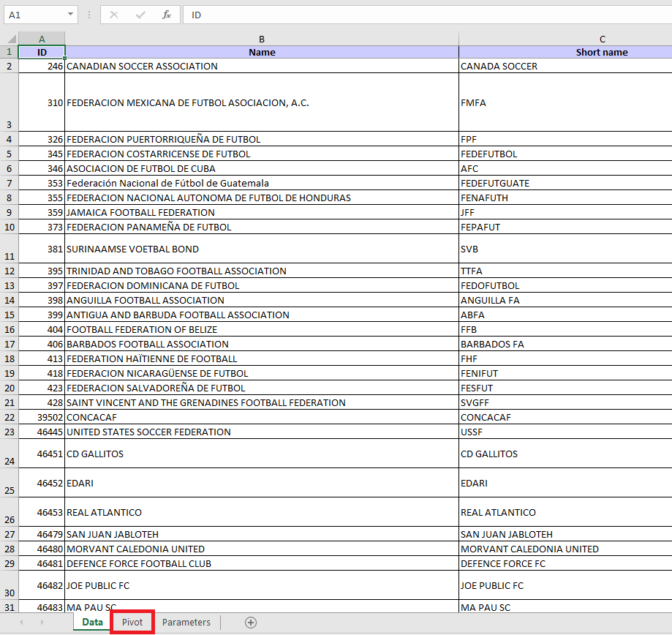
Task: Expand the Name Box dropdown
Action: pos(70,15)
